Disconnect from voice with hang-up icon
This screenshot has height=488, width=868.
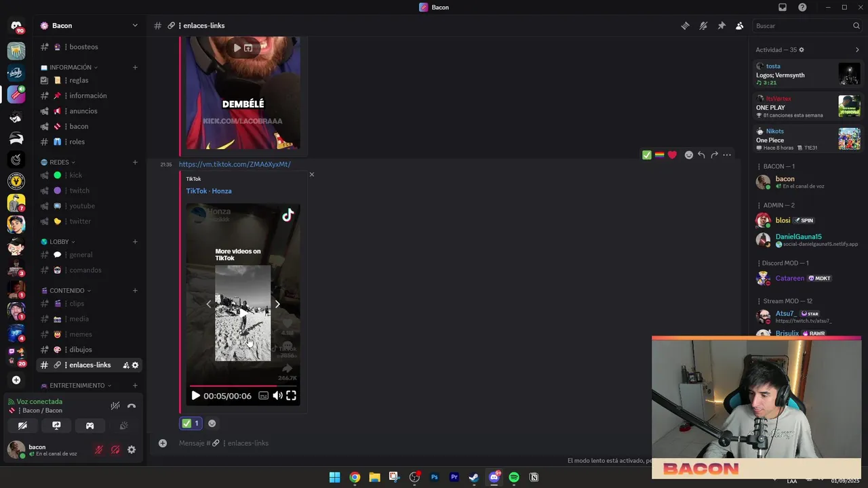(132, 406)
